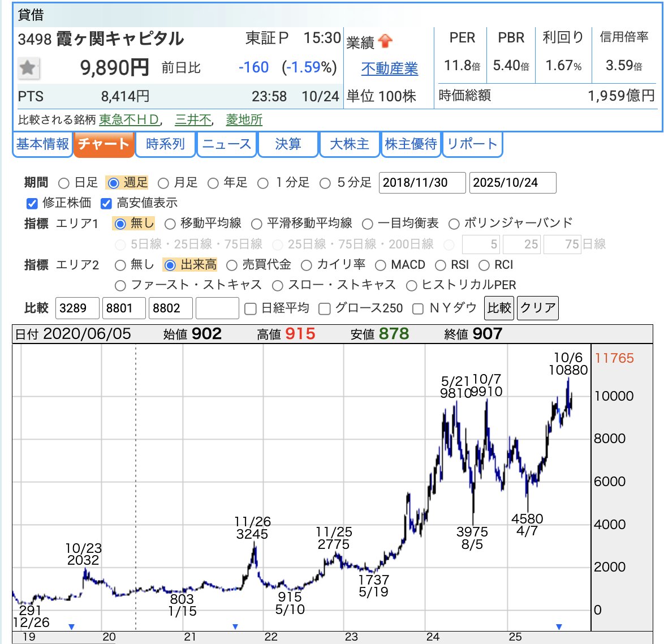Select 移動平均線 for indicator area 1
The height and width of the screenshot is (644, 664).
[169, 223]
